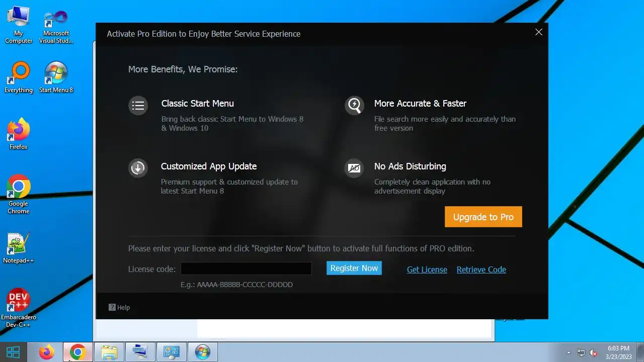This screenshot has width=644, height=362.
Task: Open the keyboard app on taskbar
Action: [x=140, y=352]
